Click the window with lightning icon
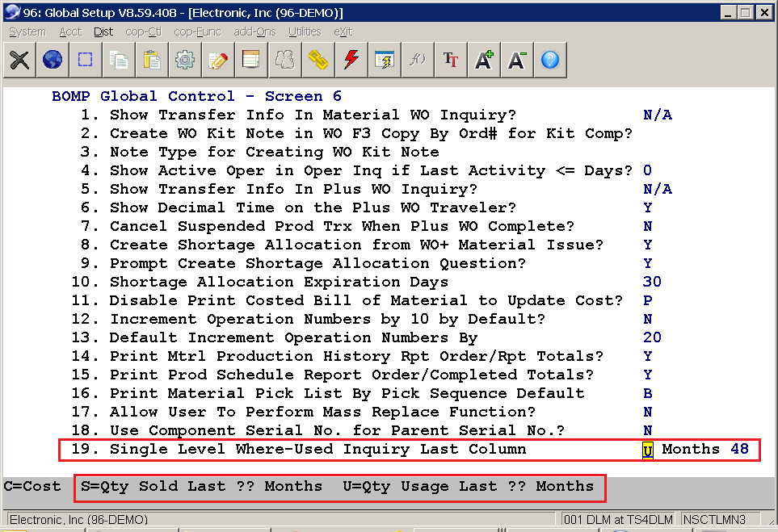 click(x=385, y=61)
